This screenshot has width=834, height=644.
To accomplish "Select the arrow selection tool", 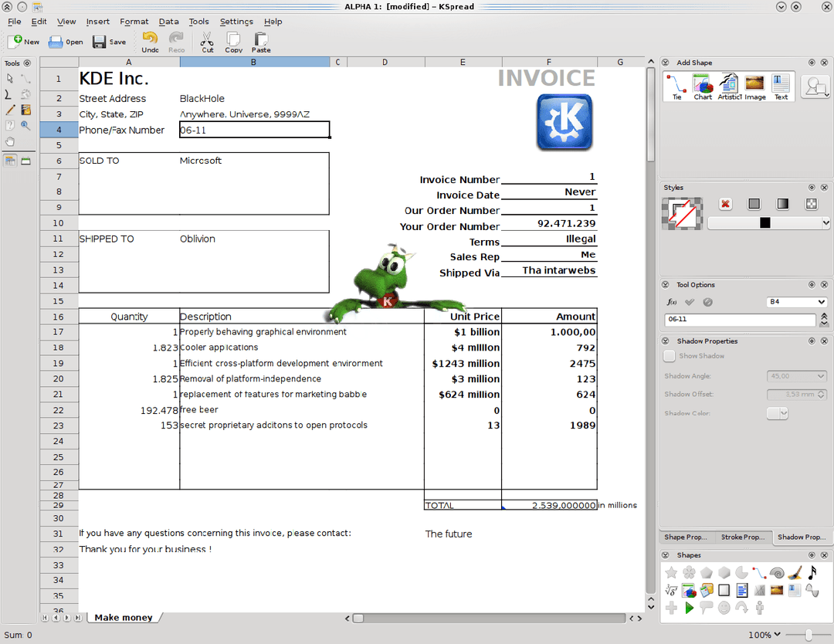I will [10, 80].
